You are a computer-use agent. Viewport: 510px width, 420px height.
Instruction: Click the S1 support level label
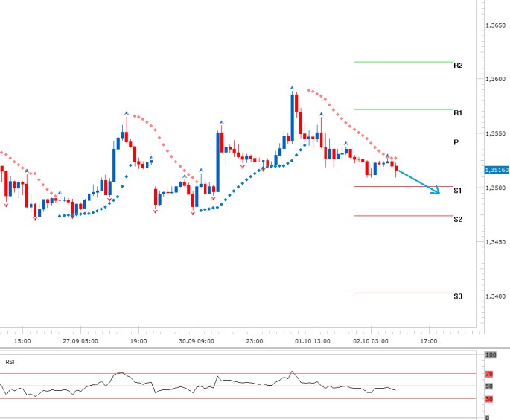[x=458, y=191]
